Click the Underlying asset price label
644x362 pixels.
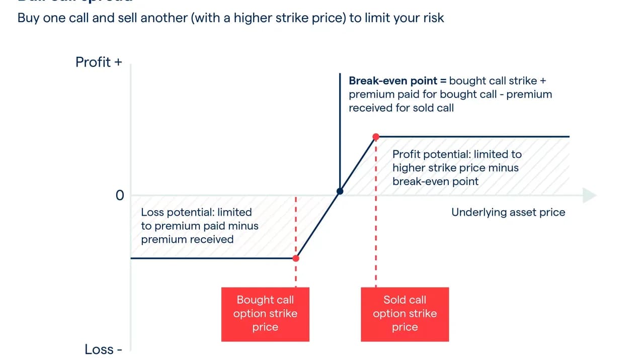tap(508, 212)
